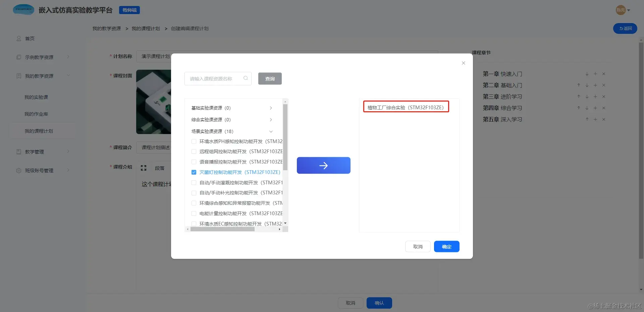Click the blue arrow transfer button
Viewport: 644px width, 312px height.
click(323, 165)
